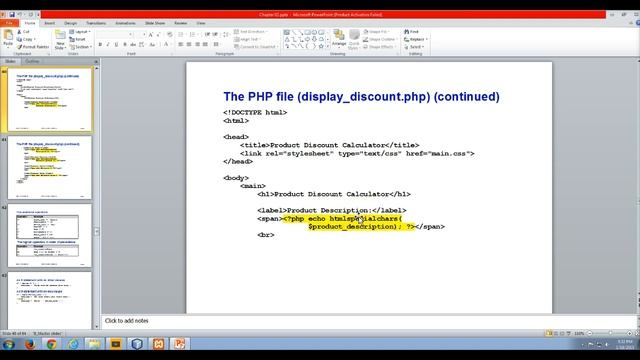Open the Section dropdown
This screenshot has width=640, height=360.
click(x=80, y=47)
